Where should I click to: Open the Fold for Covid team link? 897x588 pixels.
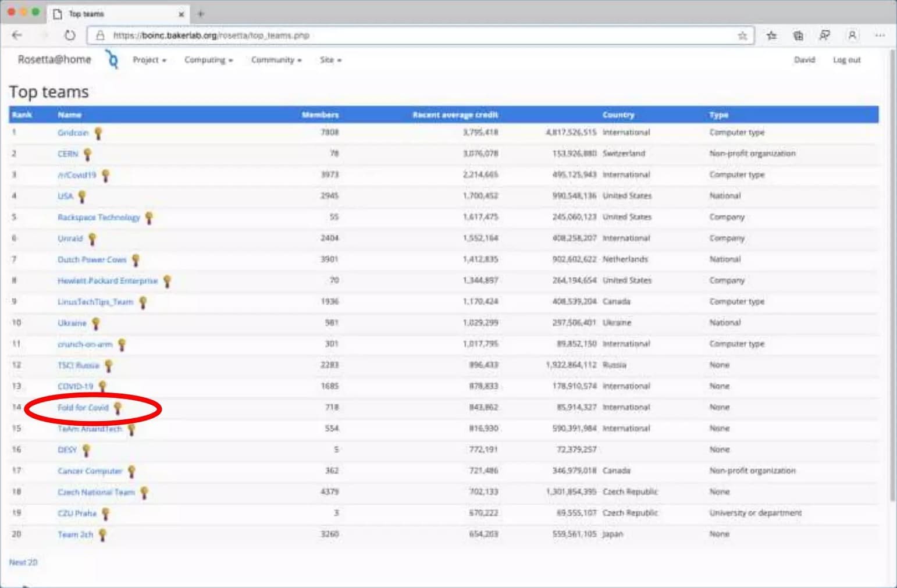pyautogui.click(x=83, y=408)
